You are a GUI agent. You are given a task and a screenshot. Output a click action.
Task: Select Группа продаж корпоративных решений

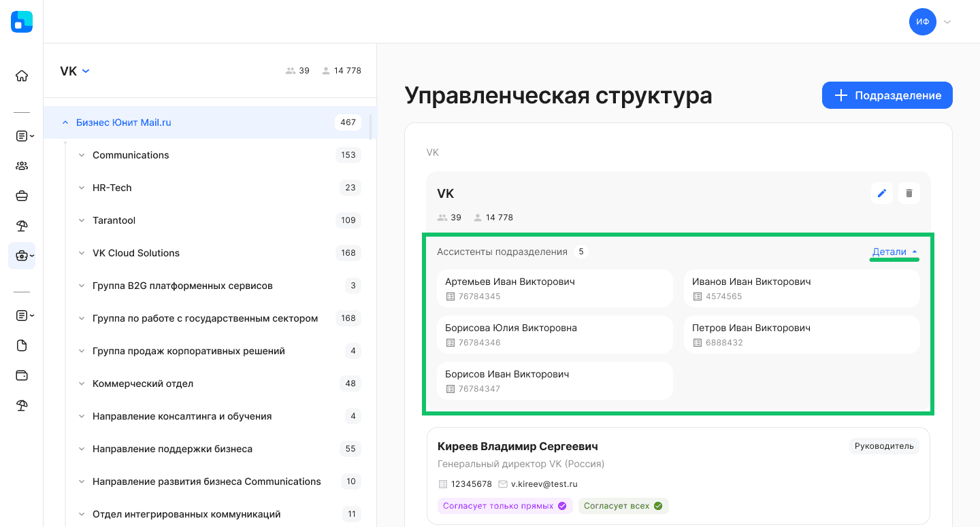(x=189, y=351)
